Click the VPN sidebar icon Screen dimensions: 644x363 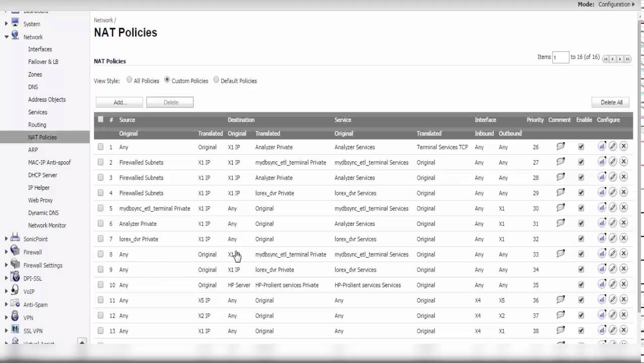click(15, 317)
